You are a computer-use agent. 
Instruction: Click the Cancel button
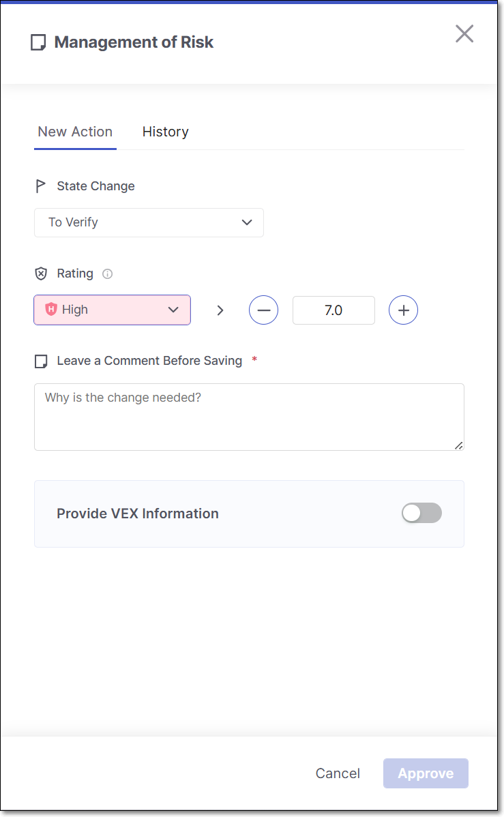338,773
